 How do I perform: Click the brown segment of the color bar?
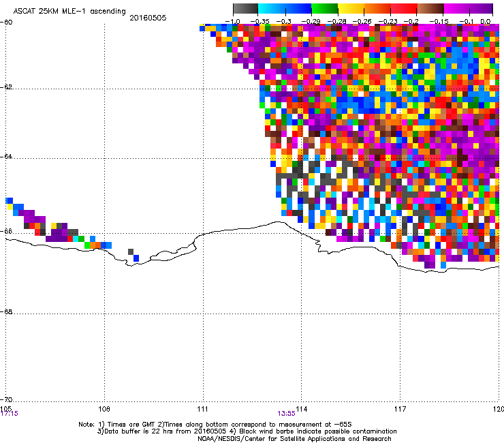(x=430, y=9)
